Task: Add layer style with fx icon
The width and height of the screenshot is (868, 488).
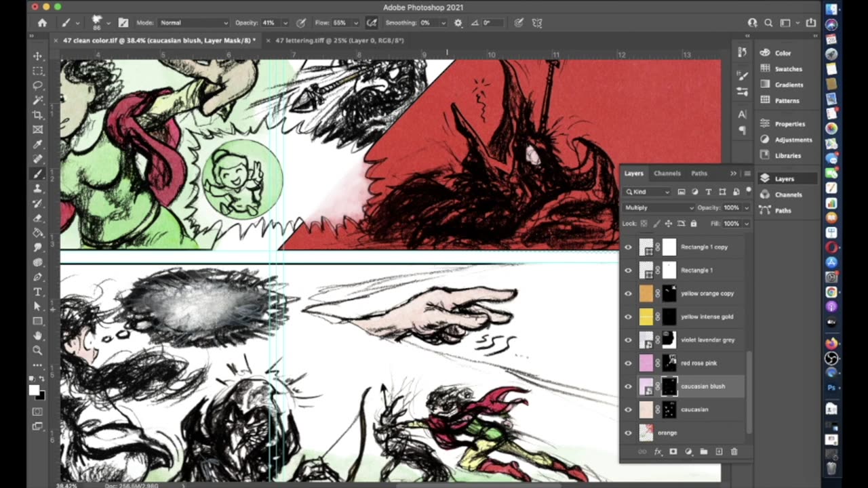Action: (657, 451)
